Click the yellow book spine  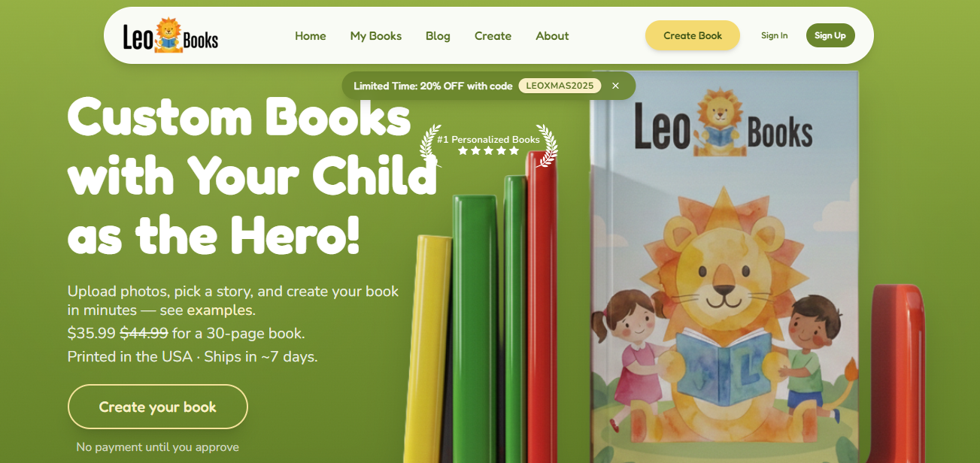430,350
